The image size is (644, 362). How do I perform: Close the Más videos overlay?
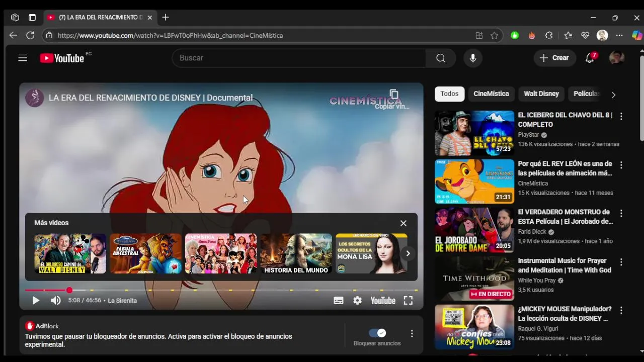403,223
